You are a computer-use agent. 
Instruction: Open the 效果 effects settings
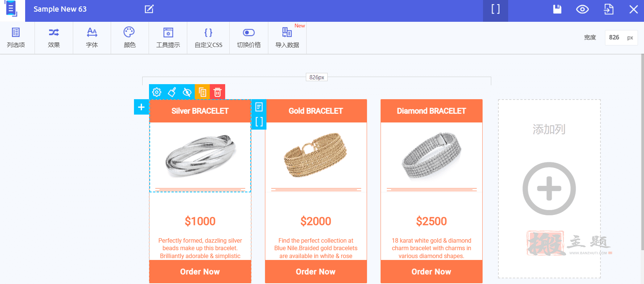pos(54,38)
